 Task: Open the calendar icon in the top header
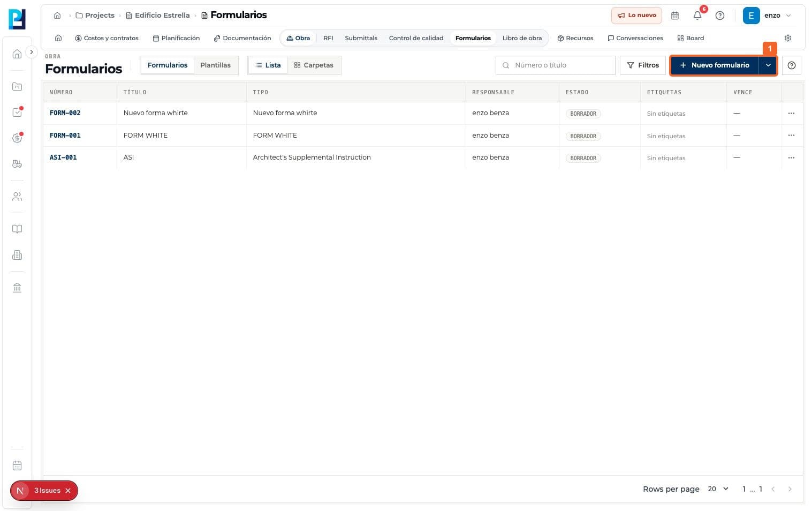click(675, 16)
